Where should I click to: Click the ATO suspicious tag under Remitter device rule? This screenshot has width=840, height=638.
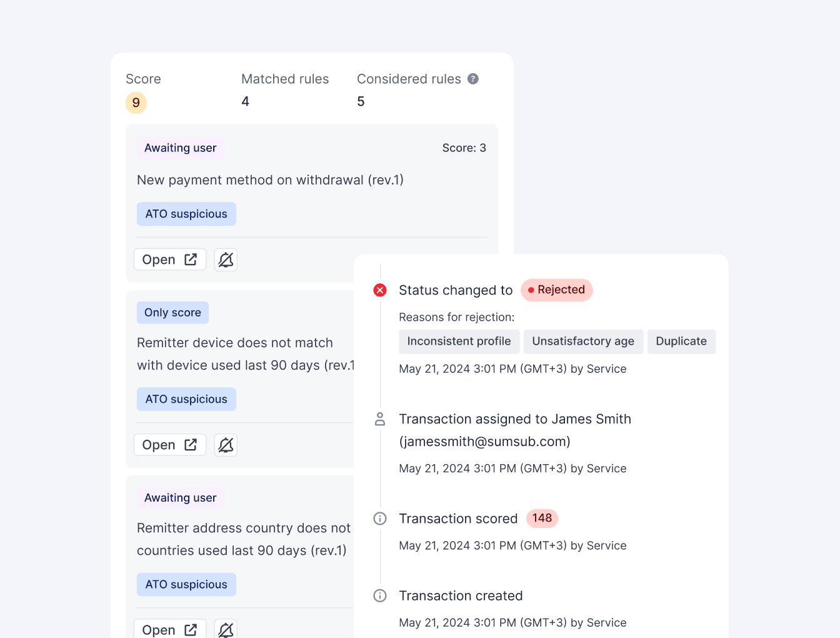pos(186,399)
